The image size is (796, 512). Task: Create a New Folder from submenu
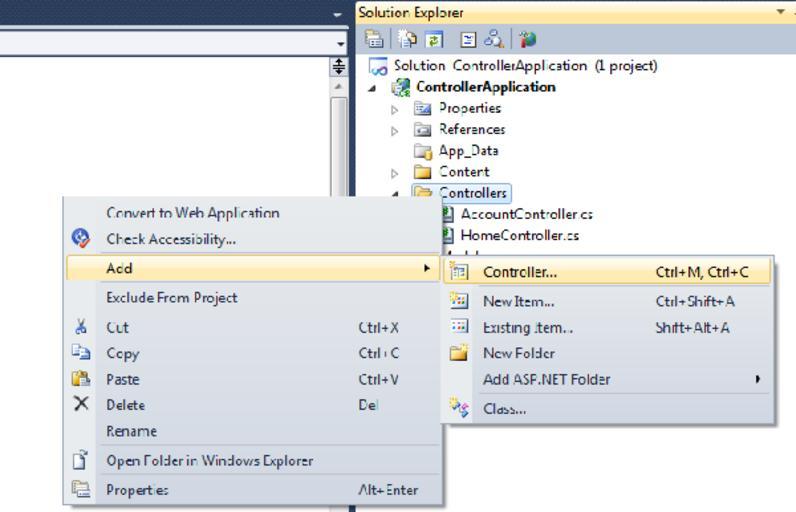(x=518, y=353)
